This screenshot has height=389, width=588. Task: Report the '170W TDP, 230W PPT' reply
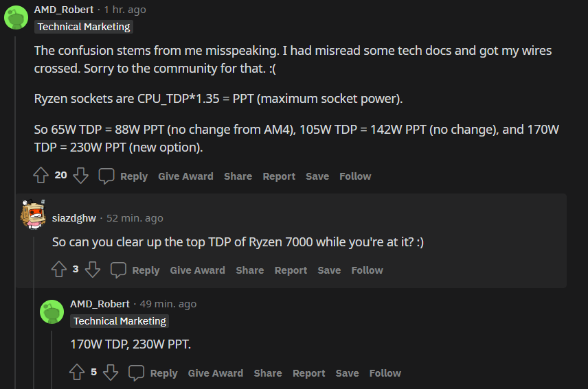coord(308,373)
